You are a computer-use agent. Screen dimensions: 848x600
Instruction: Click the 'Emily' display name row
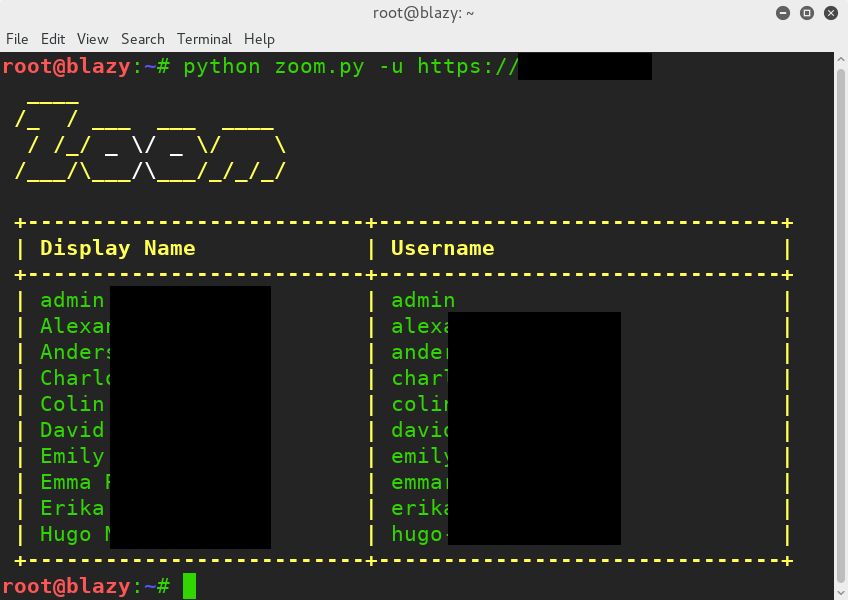coord(72,456)
